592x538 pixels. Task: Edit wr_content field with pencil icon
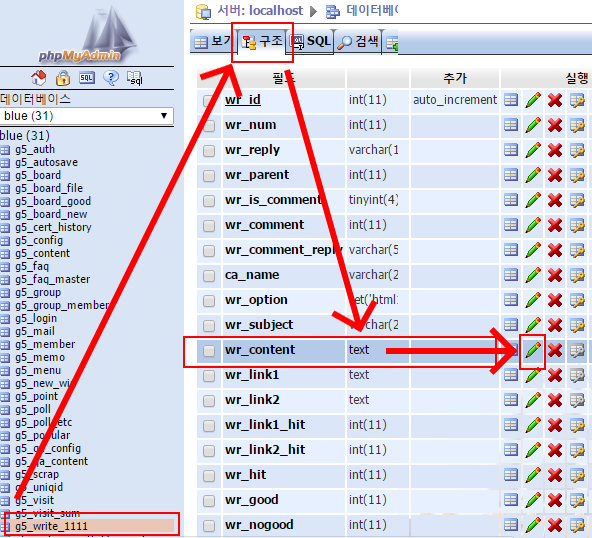point(532,350)
